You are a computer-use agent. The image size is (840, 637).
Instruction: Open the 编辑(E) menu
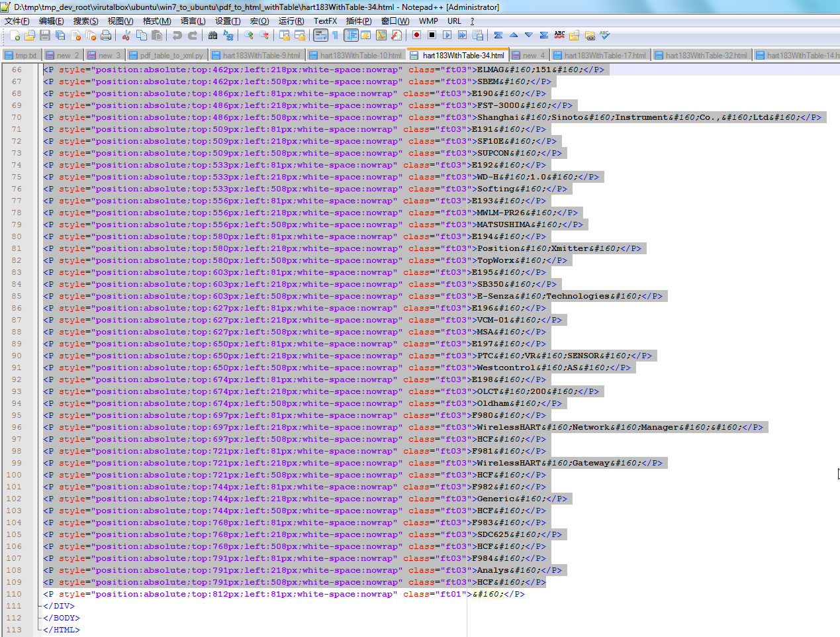[52, 21]
